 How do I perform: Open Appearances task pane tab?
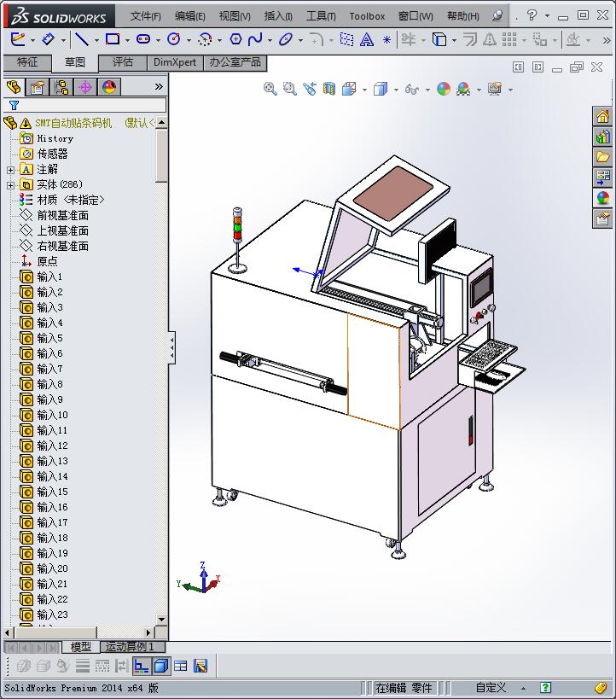coord(602,198)
